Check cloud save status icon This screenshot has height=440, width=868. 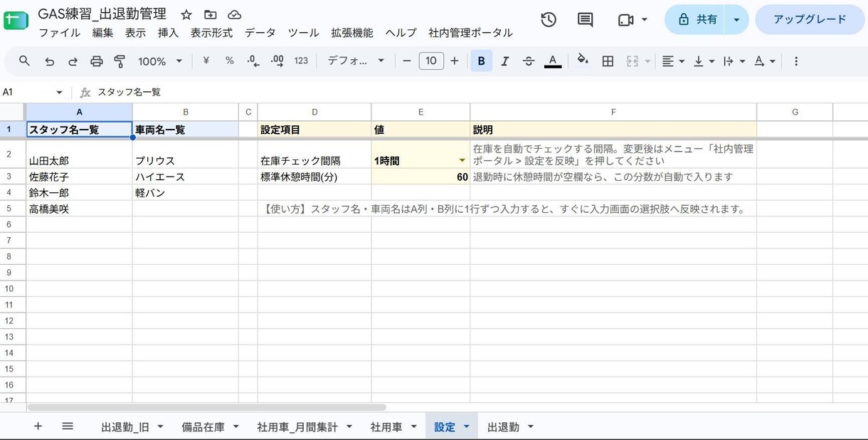(x=234, y=14)
